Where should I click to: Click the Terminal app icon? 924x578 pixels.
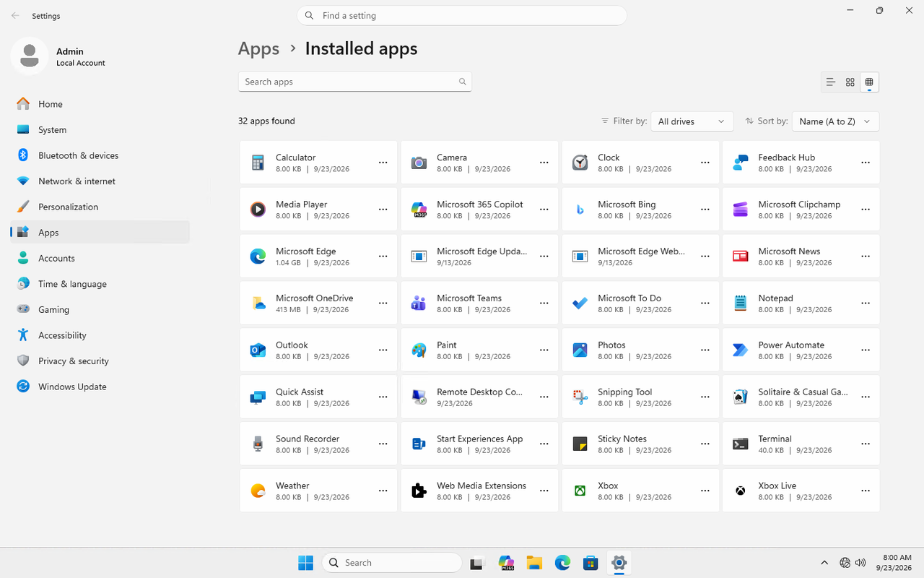[740, 444]
